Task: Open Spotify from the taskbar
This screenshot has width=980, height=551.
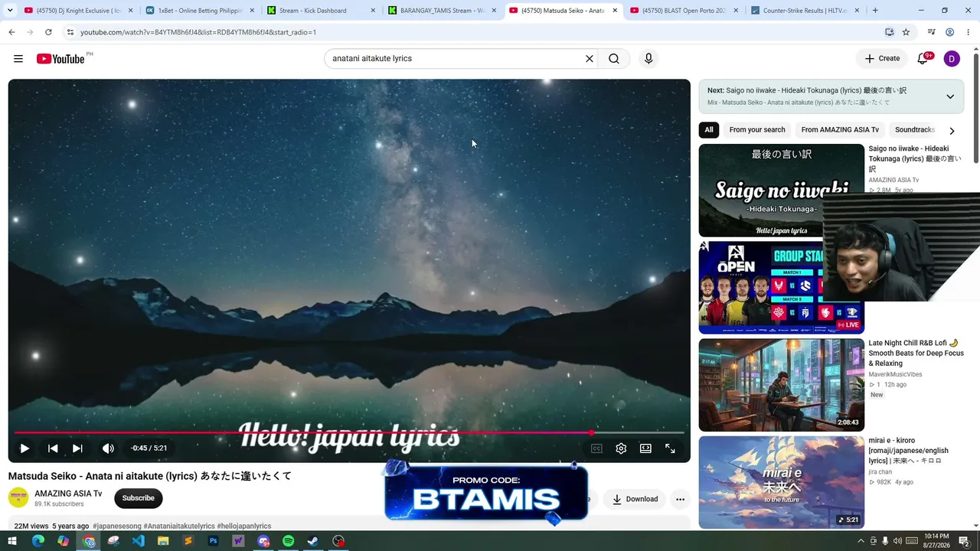Action: pos(288,541)
